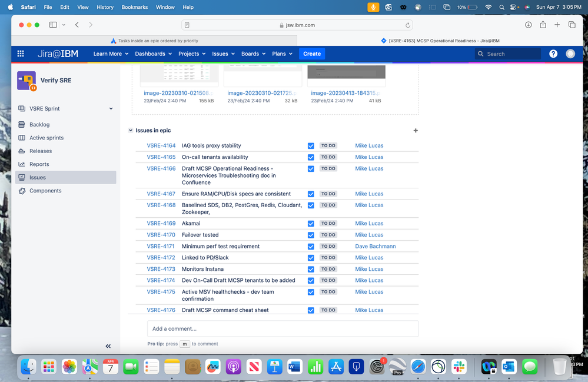Open Reports in the sidebar
Image resolution: width=588 pixels, height=382 pixels.
click(x=39, y=164)
